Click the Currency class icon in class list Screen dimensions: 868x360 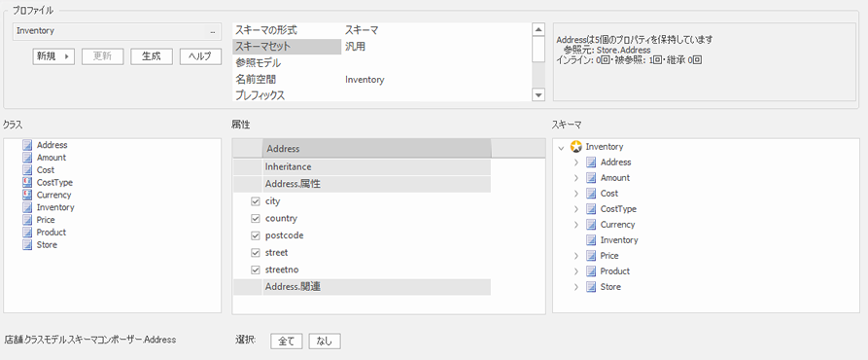[27, 195]
